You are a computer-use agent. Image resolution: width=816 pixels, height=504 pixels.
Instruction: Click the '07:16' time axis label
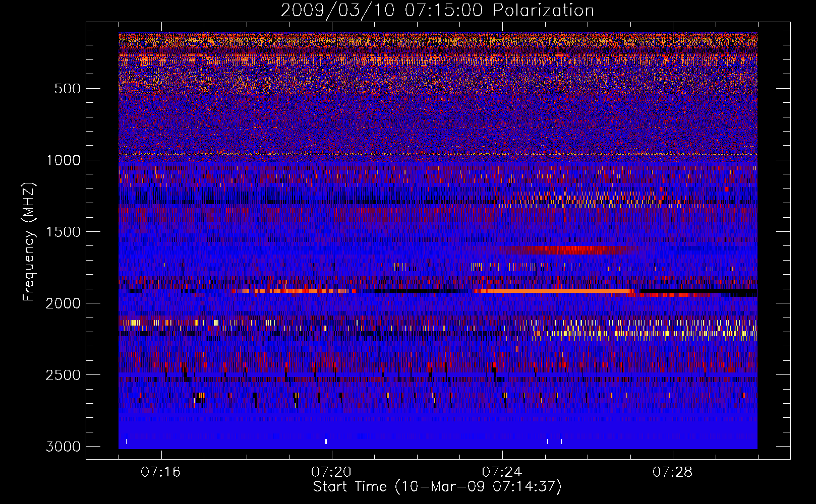[160, 472]
